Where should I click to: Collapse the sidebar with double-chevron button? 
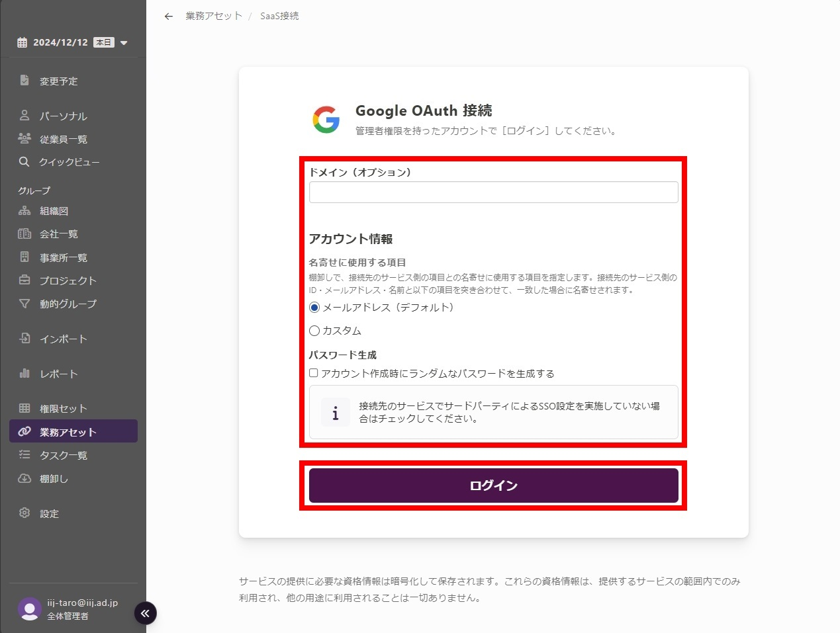(x=146, y=613)
